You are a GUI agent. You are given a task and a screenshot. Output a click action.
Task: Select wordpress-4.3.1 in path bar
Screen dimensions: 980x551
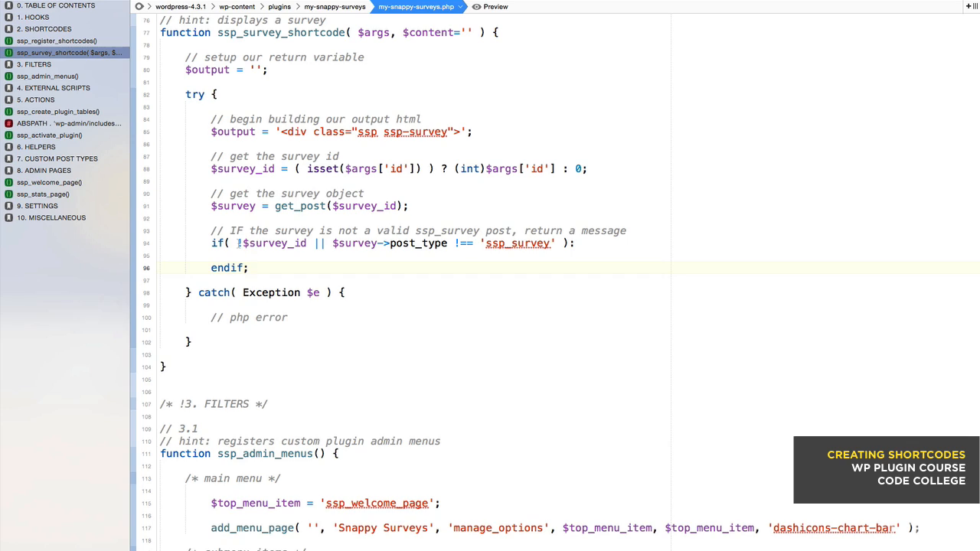181,6
